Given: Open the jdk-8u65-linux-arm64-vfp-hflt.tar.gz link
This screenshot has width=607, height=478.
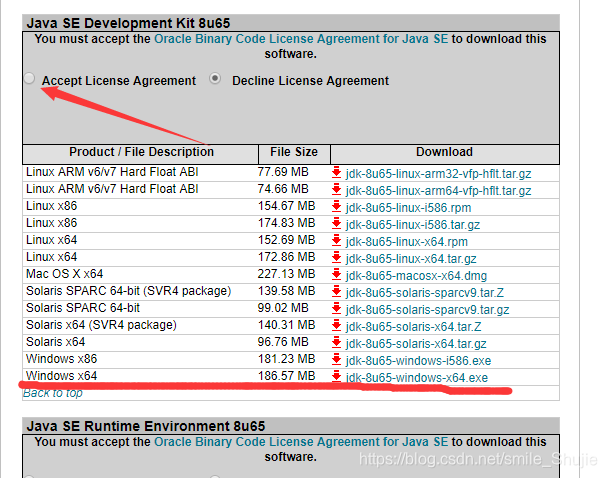Looking at the screenshot, I should click(438, 191).
